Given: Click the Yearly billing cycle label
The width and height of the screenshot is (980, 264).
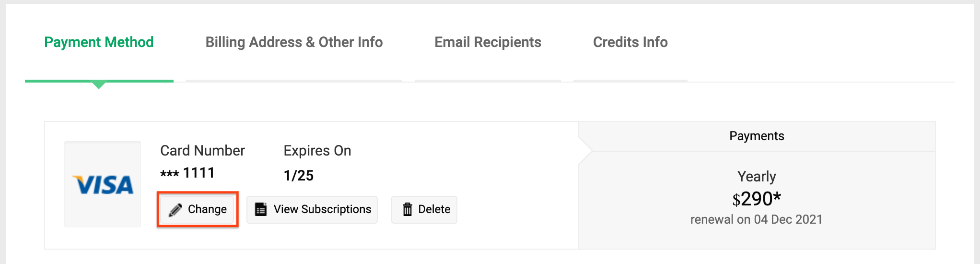Looking at the screenshot, I should coord(757,176).
